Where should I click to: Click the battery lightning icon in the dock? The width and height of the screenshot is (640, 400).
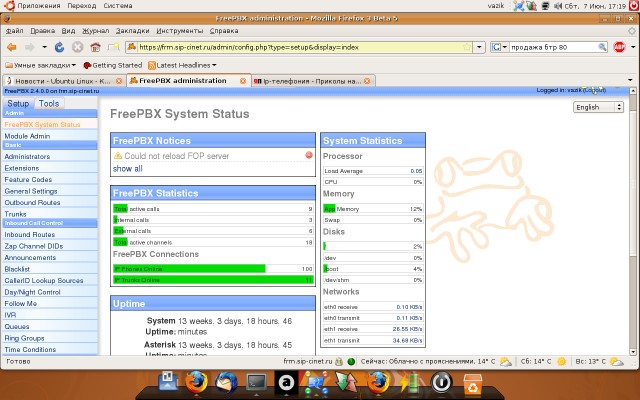pos(411,383)
